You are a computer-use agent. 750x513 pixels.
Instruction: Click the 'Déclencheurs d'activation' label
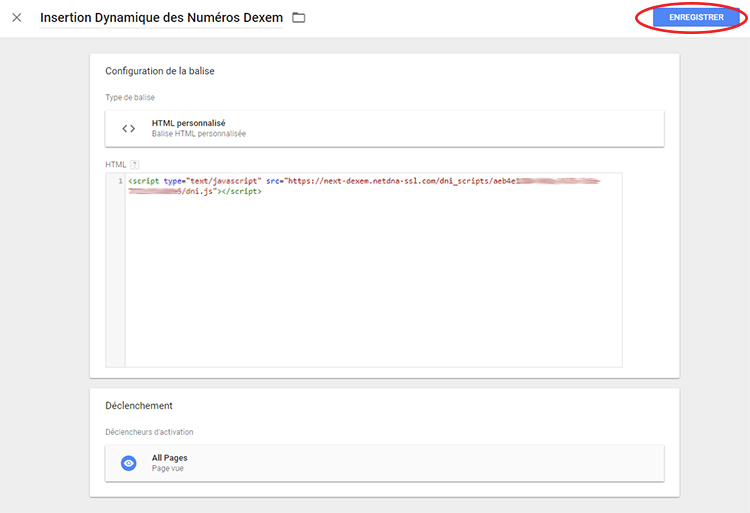click(x=149, y=432)
